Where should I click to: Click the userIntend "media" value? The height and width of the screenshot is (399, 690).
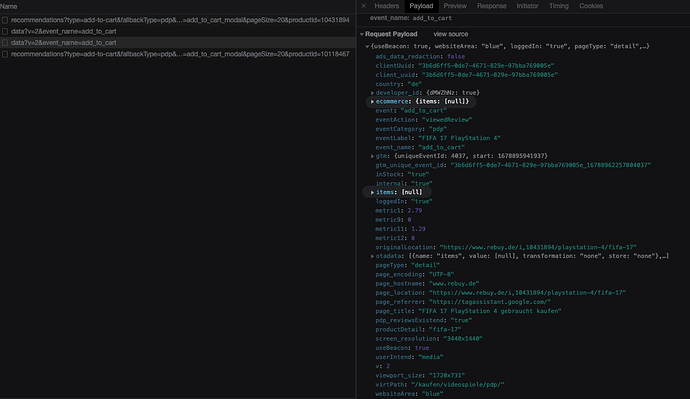[431, 357]
